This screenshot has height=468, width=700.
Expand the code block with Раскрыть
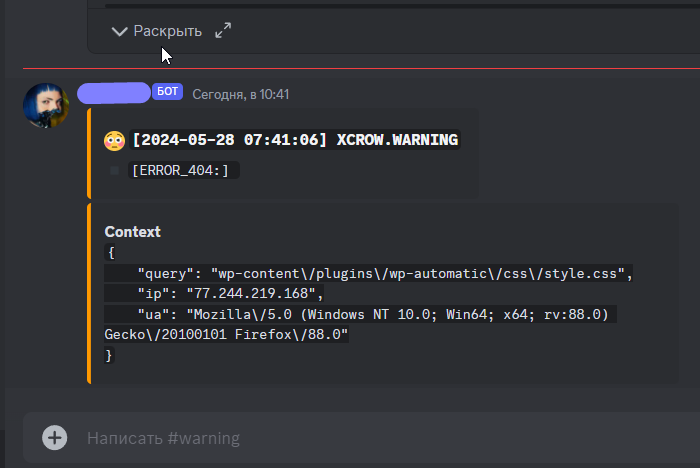click(156, 31)
